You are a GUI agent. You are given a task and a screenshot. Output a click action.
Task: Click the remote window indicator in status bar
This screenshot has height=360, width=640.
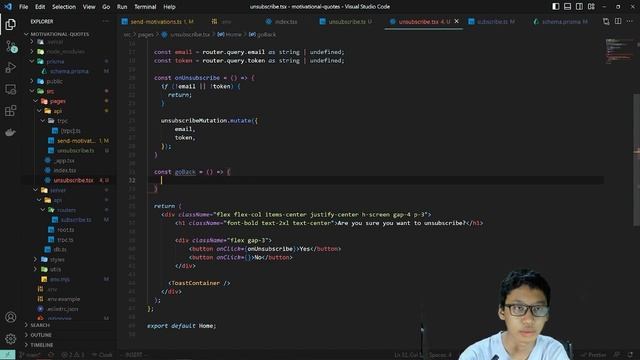(7, 355)
